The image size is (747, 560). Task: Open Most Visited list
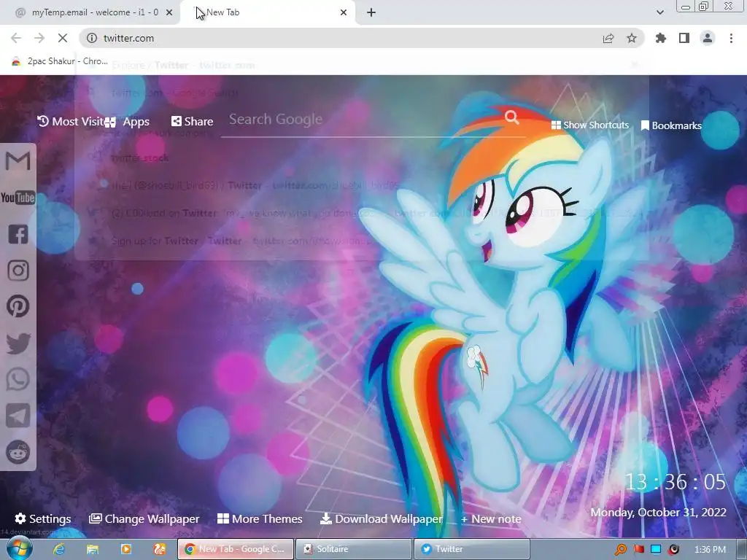(70, 122)
